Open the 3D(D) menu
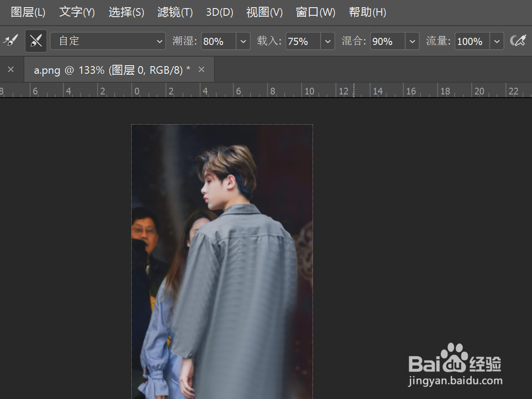The width and height of the screenshot is (532, 399). [x=219, y=12]
